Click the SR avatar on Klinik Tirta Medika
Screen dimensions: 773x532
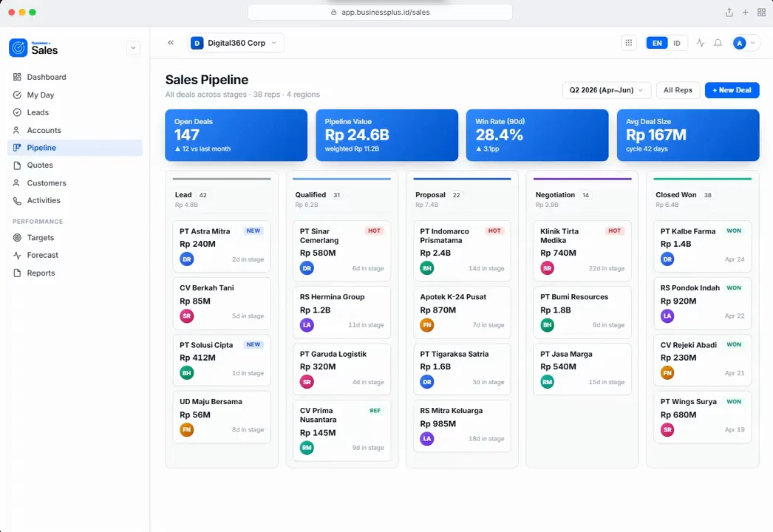547,268
